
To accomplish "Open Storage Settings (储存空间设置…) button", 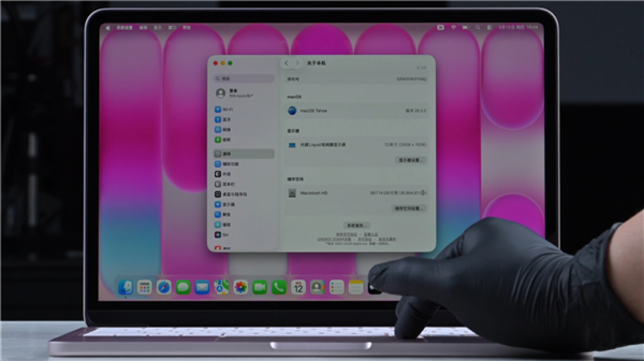I will (x=408, y=208).
